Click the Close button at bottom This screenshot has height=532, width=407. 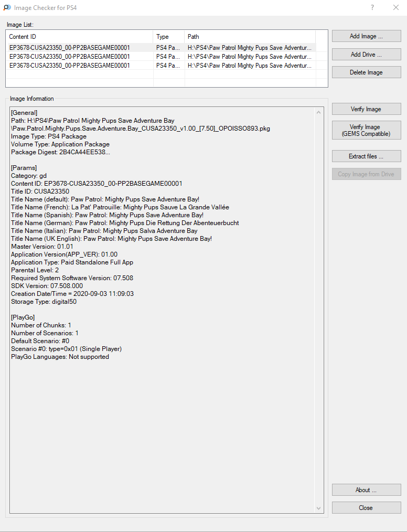pyautogui.click(x=366, y=508)
